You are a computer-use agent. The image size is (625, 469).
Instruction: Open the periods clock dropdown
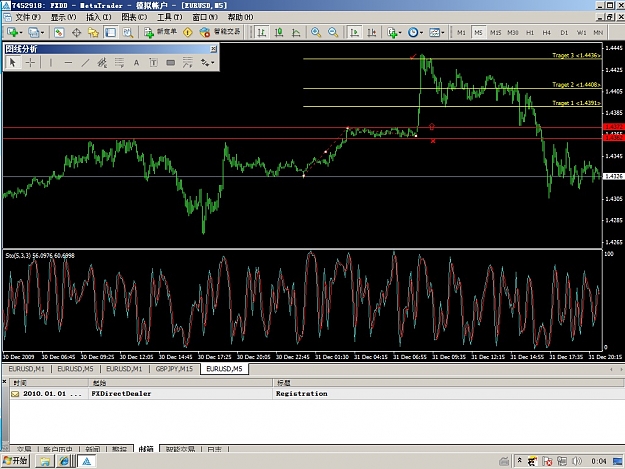[x=415, y=33]
